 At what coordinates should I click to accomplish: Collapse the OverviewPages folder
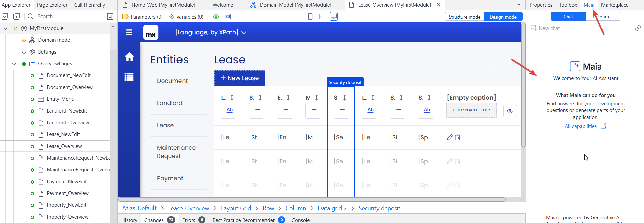(14, 64)
